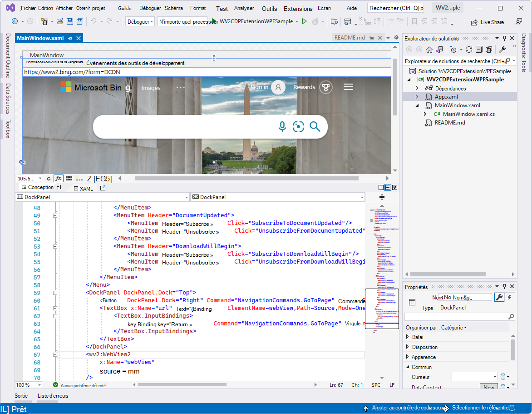Viewport: 532px width, 414px height.
Task: Start debugging WV2CDPExtensionWPFSample with green play button
Action: pyautogui.click(x=305, y=21)
